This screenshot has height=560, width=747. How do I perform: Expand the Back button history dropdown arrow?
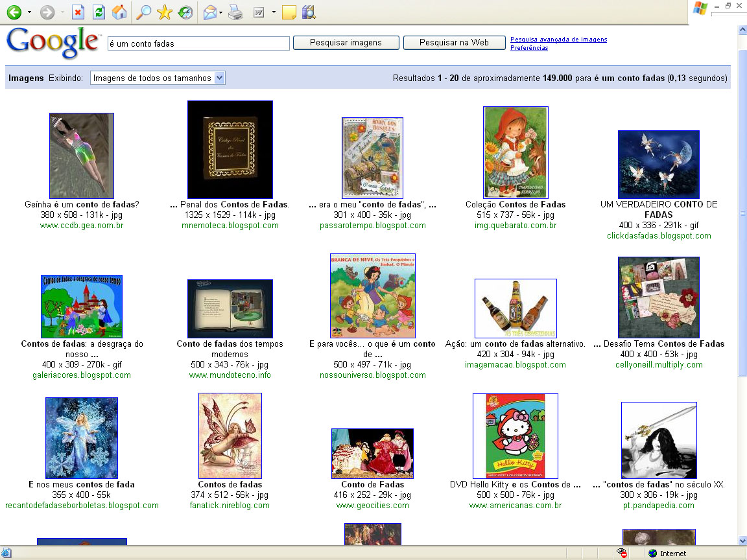[30, 12]
